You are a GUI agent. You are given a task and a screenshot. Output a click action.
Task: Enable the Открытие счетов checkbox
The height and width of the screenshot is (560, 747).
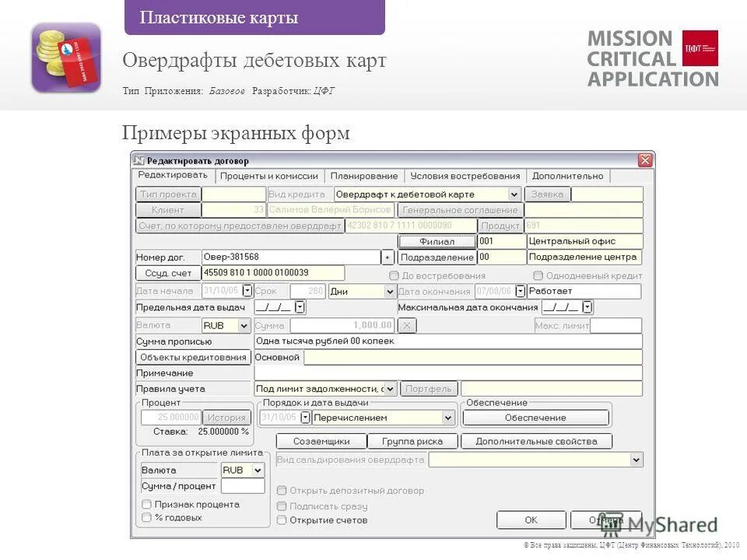(281, 520)
